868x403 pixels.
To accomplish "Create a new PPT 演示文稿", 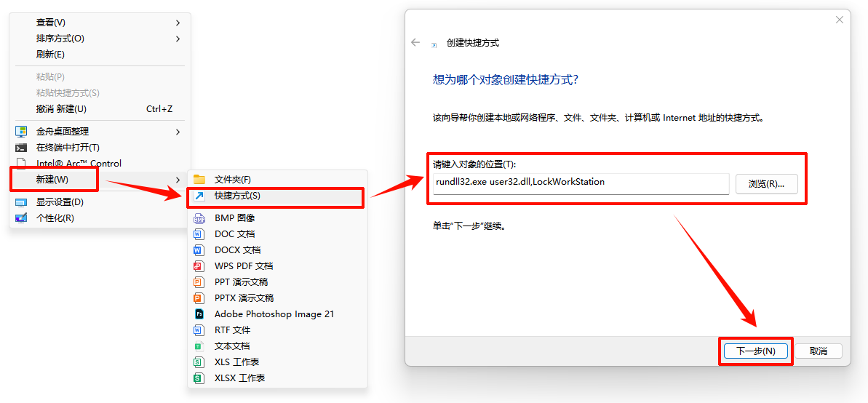I will [x=277, y=282].
